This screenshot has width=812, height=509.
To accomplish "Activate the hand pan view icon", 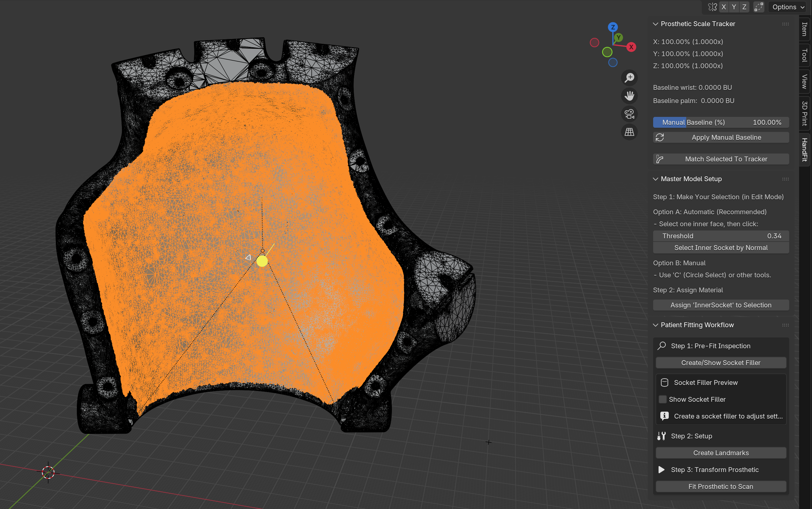I will pyautogui.click(x=629, y=96).
